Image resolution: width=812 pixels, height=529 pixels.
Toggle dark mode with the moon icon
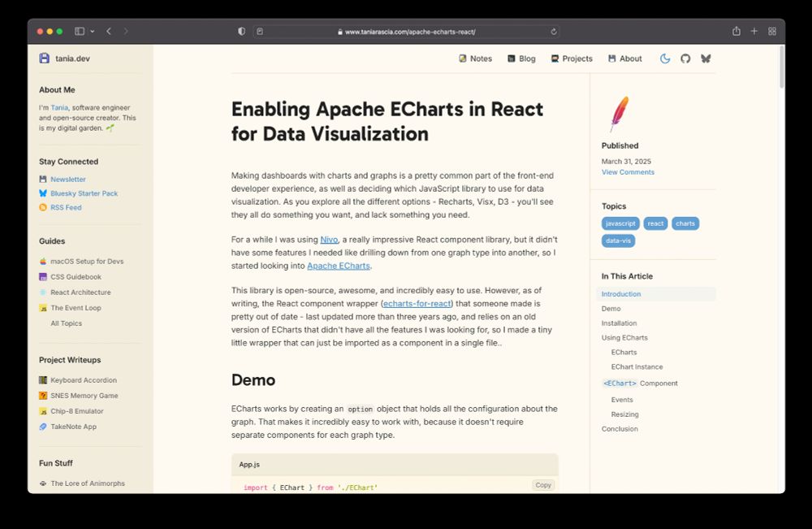pyautogui.click(x=665, y=59)
